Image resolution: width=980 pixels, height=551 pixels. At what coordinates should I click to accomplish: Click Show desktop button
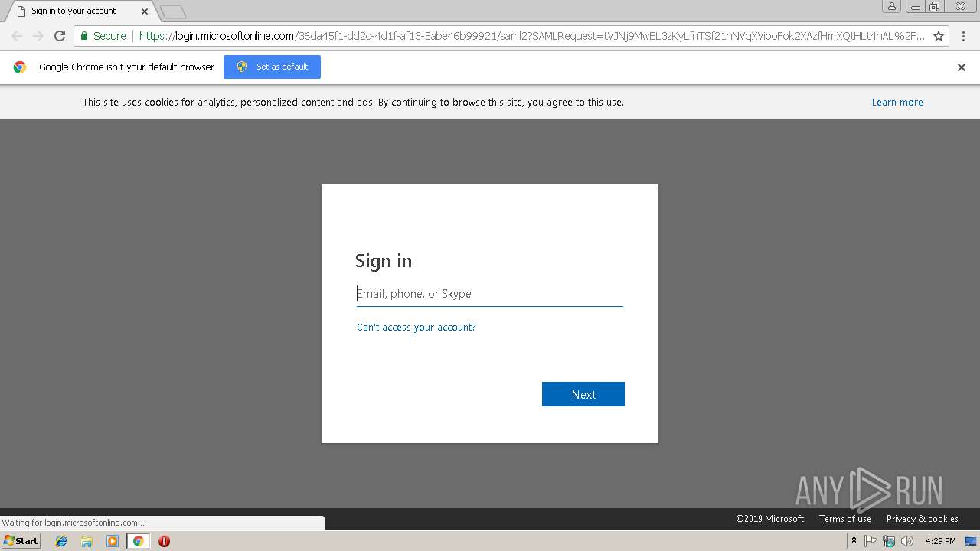point(971,541)
